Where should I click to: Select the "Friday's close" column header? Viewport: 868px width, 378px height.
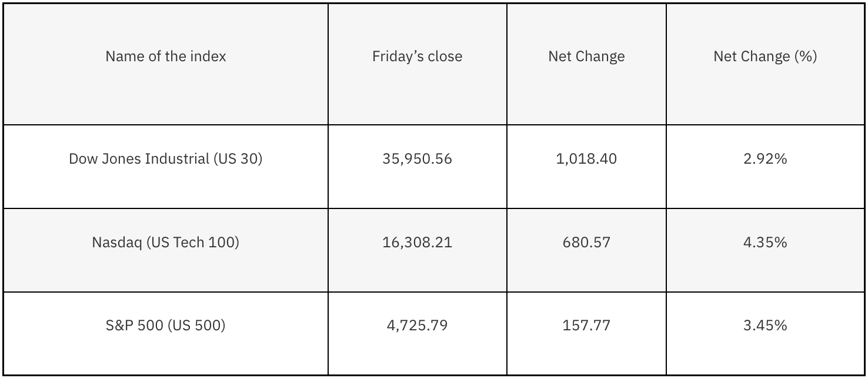pyautogui.click(x=417, y=57)
